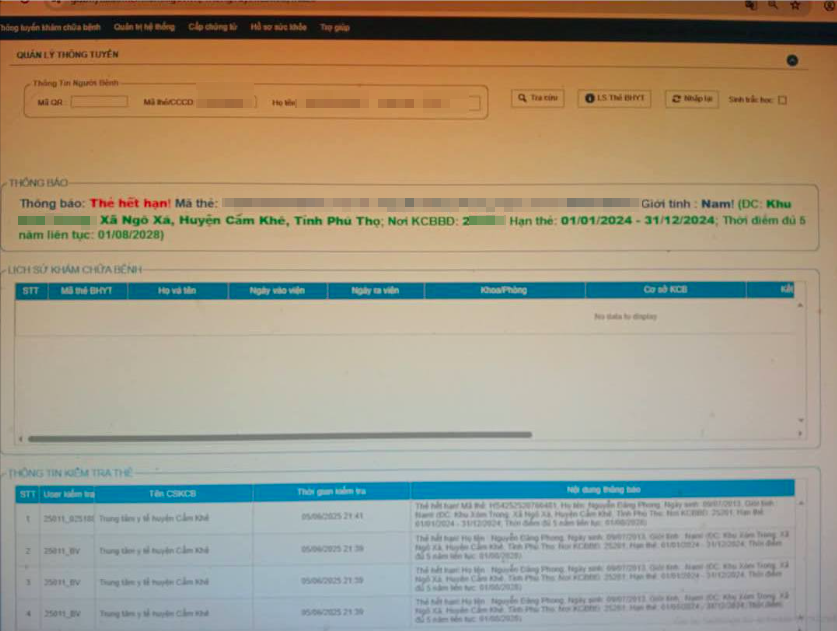Screen dimensions: 837x631
Task: Sort by Ngày vào viện column header
Action: click(x=278, y=290)
